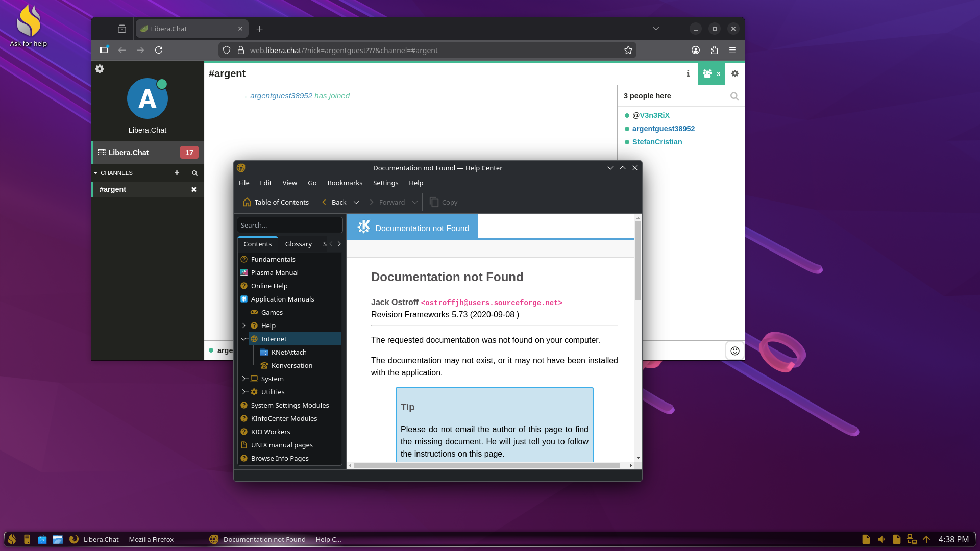The height and width of the screenshot is (551, 980).
Task: Expand the Utilities tree node
Action: (x=243, y=392)
